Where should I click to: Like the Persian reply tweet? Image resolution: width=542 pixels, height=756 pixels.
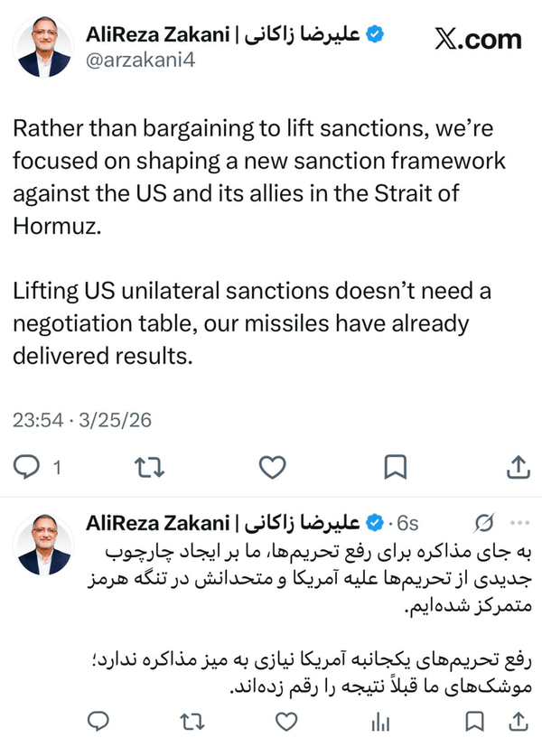click(286, 722)
